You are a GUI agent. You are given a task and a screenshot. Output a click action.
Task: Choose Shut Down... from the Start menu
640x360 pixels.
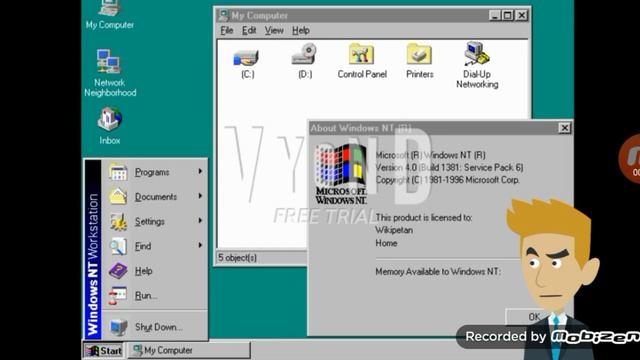[155, 327]
